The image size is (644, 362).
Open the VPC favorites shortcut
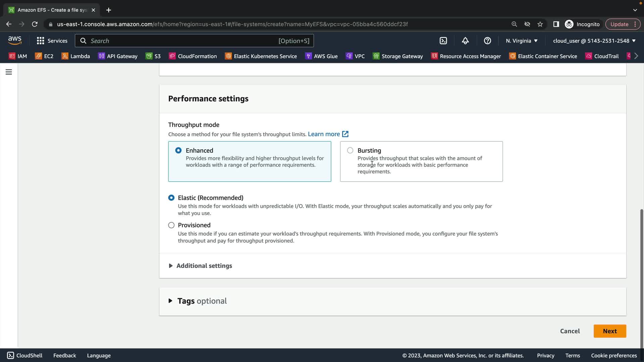click(x=355, y=56)
